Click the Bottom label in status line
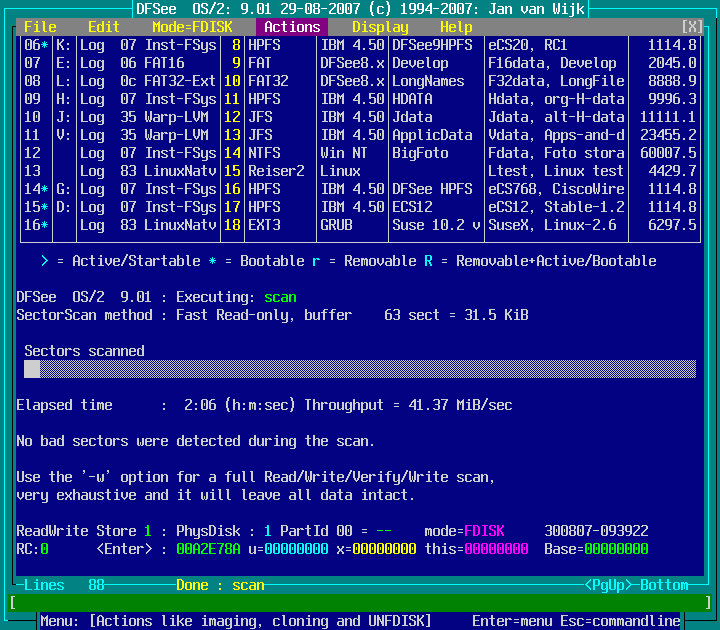 [664, 585]
